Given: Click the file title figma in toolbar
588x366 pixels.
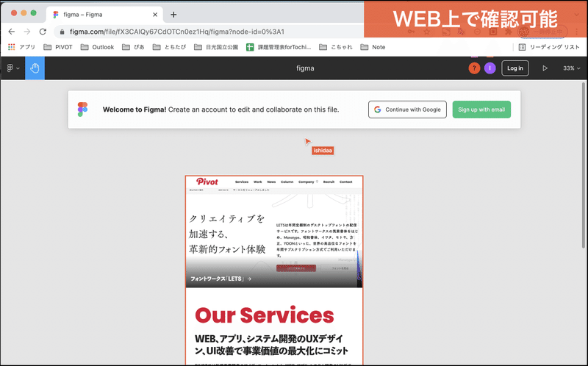Looking at the screenshot, I should click(x=305, y=68).
